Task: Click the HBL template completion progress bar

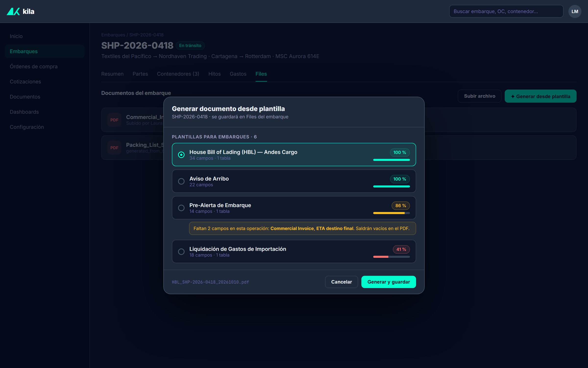Action: click(392, 160)
